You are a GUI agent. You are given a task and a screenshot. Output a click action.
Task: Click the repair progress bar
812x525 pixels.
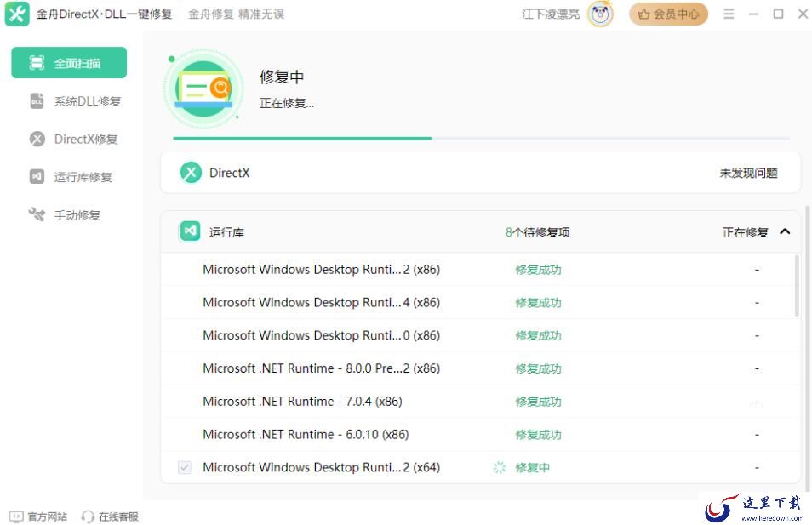481,138
